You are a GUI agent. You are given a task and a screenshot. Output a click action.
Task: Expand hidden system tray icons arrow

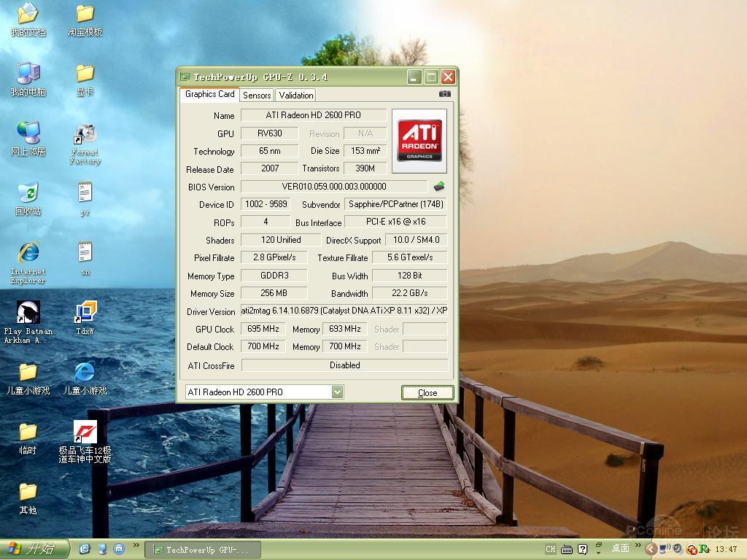[x=651, y=549]
